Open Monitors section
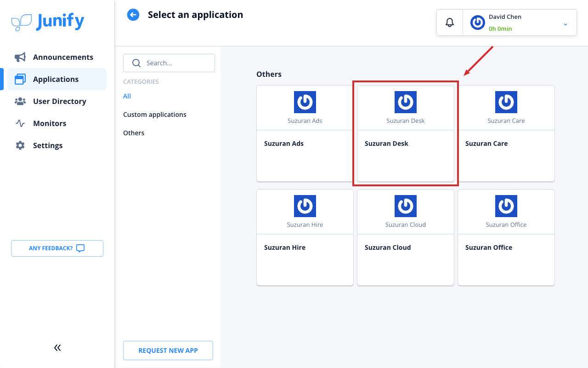The height and width of the screenshot is (368, 588). click(x=57, y=123)
